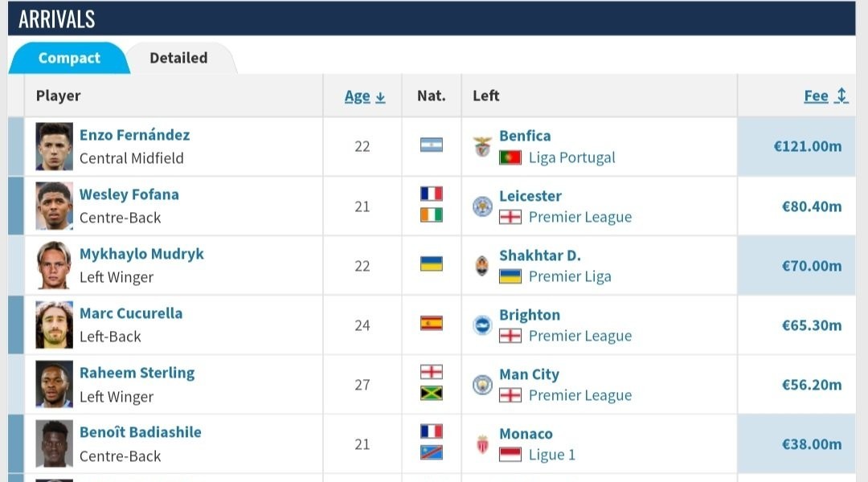This screenshot has width=868, height=482.
Task: Click Raheem Sterling's player photo thumbnail
Action: point(54,384)
